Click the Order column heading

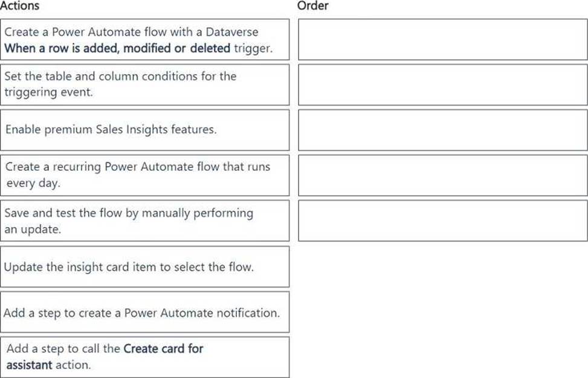(x=313, y=5)
